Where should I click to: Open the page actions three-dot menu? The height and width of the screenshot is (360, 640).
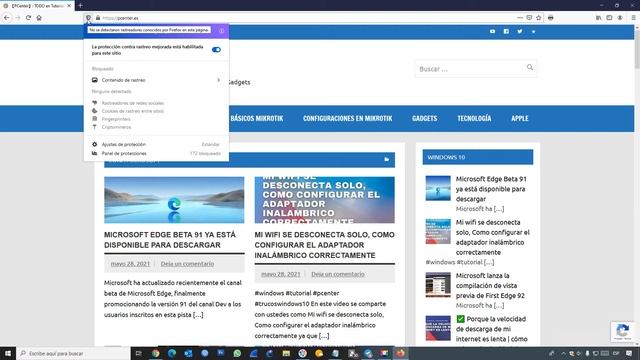click(x=519, y=18)
